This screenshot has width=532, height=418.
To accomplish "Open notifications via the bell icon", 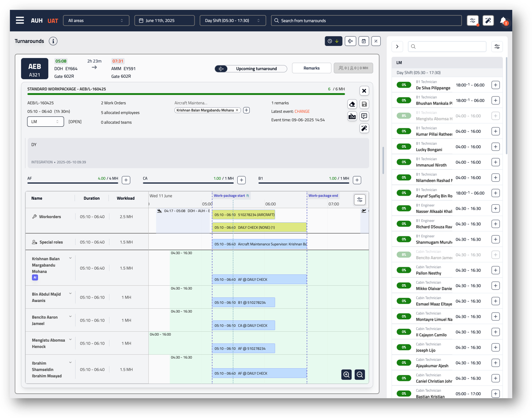I will (x=503, y=20).
